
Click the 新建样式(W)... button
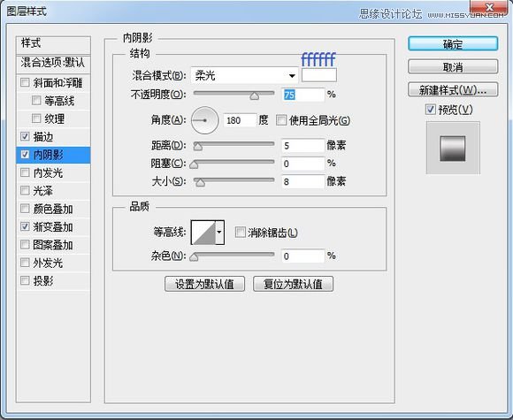pos(453,89)
